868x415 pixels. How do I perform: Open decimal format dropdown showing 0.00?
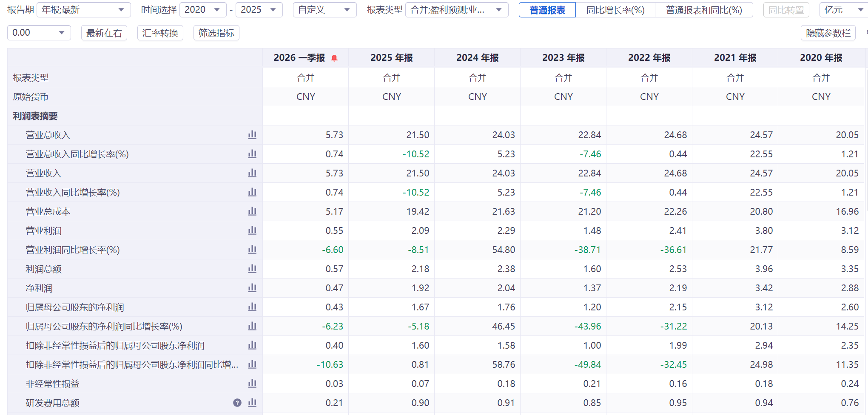pos(39,33)
